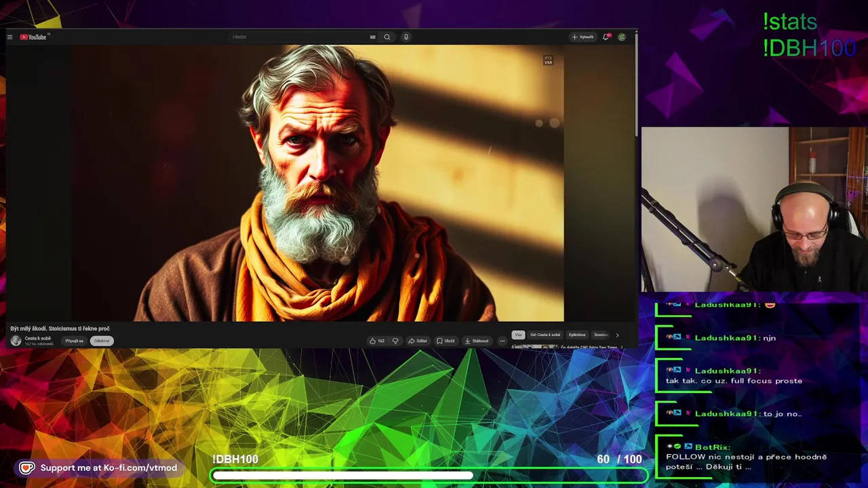The height and width of the screenshot is (488, 868).
Task: Click the playing video frame
Action: pyautogui.click(x=318, y=183)
